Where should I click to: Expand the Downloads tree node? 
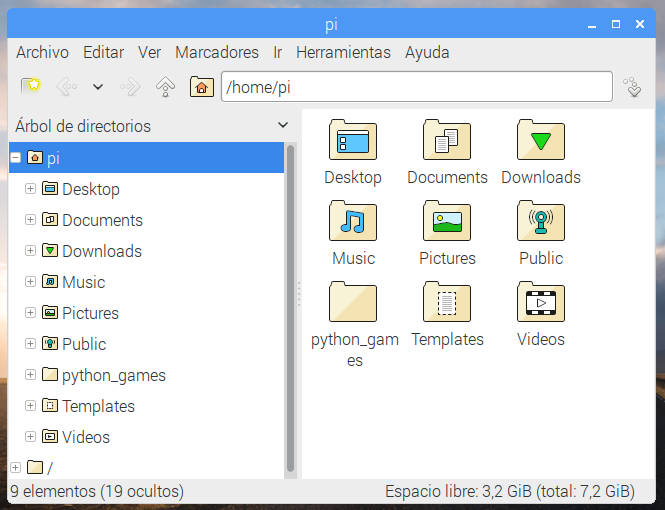coord(30,251)
